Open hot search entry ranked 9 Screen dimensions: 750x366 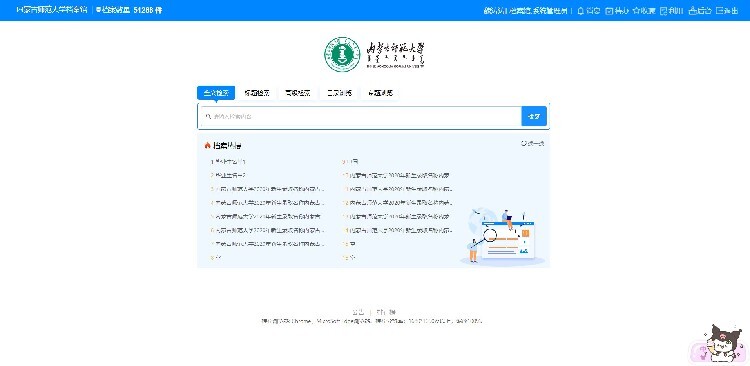[x=351, y=162]
